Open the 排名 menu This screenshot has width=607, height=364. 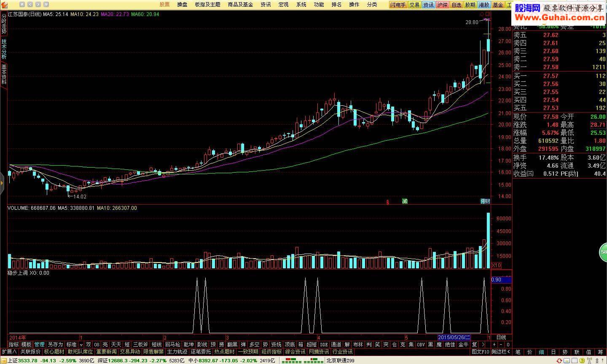(x=336, y=5)
